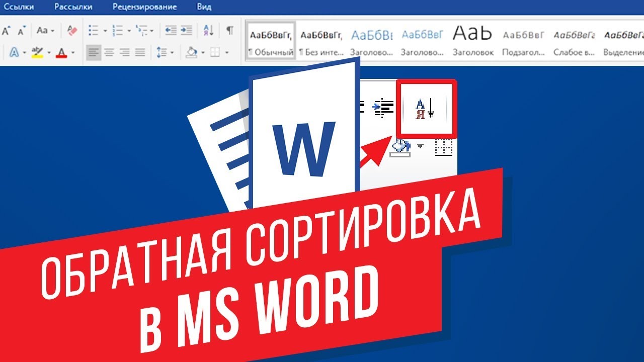Expand the bullet list style dropdown arrow

coord(105,31)
